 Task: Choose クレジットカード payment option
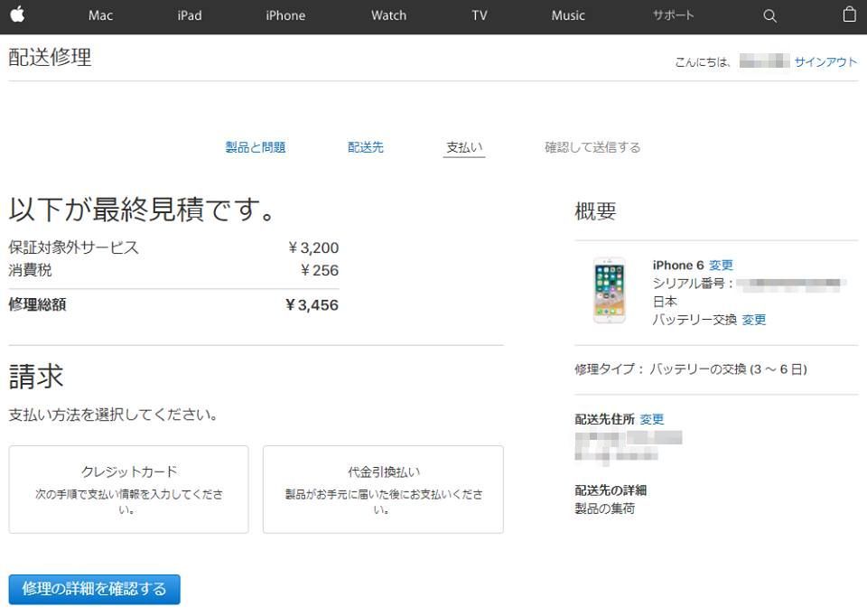(x=128, y=489)
